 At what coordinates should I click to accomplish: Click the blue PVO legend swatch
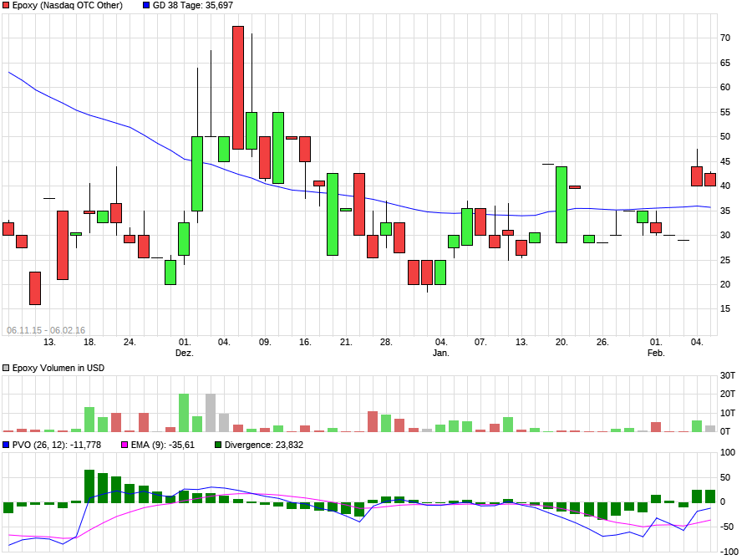[x=6, y=445]
